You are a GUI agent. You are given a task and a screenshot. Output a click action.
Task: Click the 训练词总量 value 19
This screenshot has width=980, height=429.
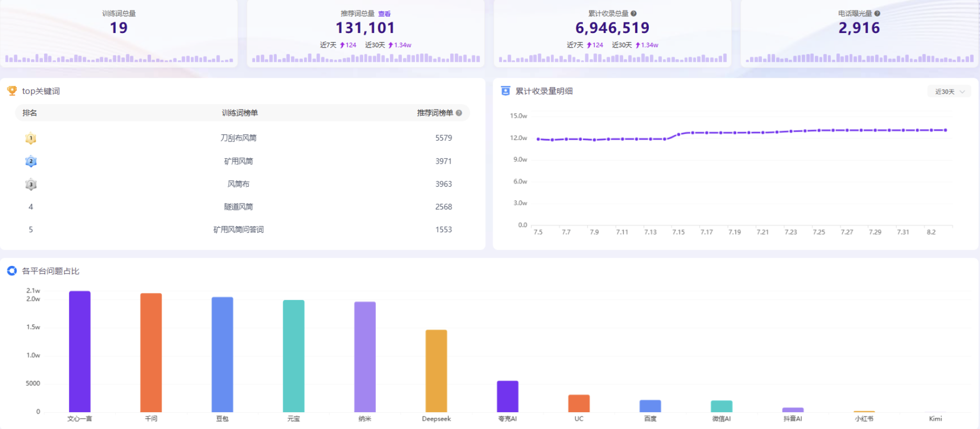tap(119, 28)
